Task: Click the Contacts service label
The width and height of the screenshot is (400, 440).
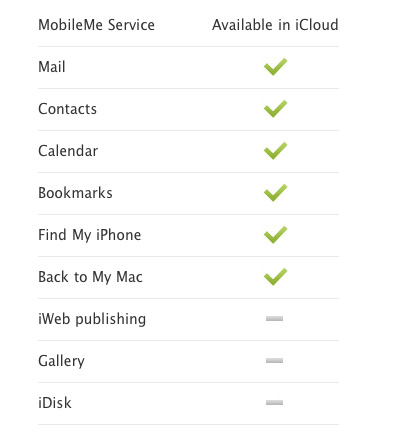Action: click(67, 109)
